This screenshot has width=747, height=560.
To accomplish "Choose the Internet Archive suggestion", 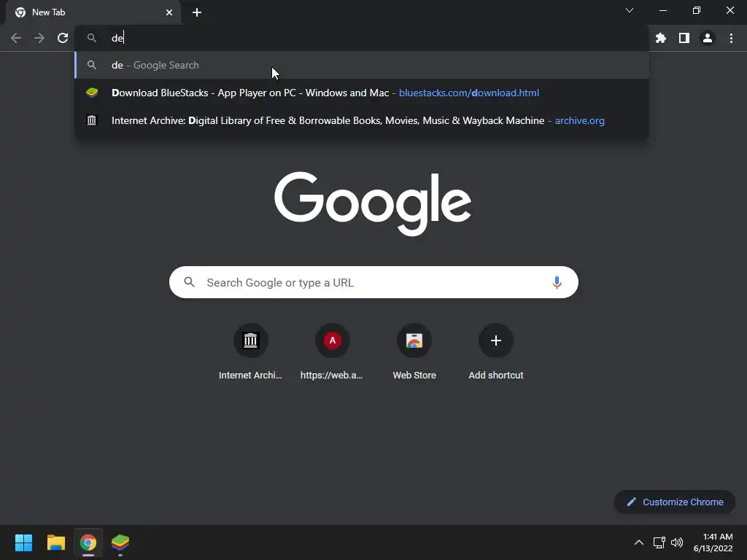I will pos(362,120).
